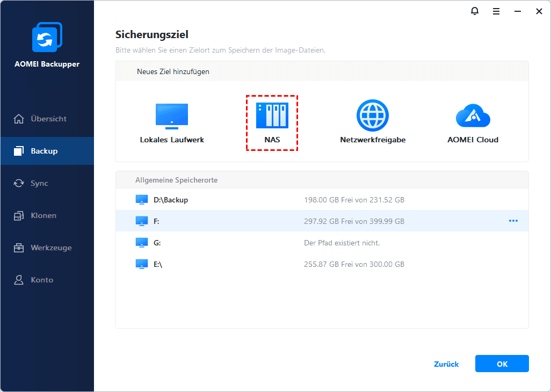This screenshot has width=551, height=392.
Task: Click the '255.87 GB Frei von 300.00 GB' text
Action: [x=354, y=264]
